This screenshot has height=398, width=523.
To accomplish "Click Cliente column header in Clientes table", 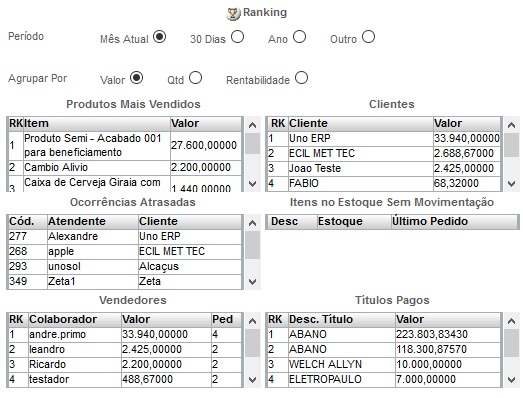I will [361, 123].
